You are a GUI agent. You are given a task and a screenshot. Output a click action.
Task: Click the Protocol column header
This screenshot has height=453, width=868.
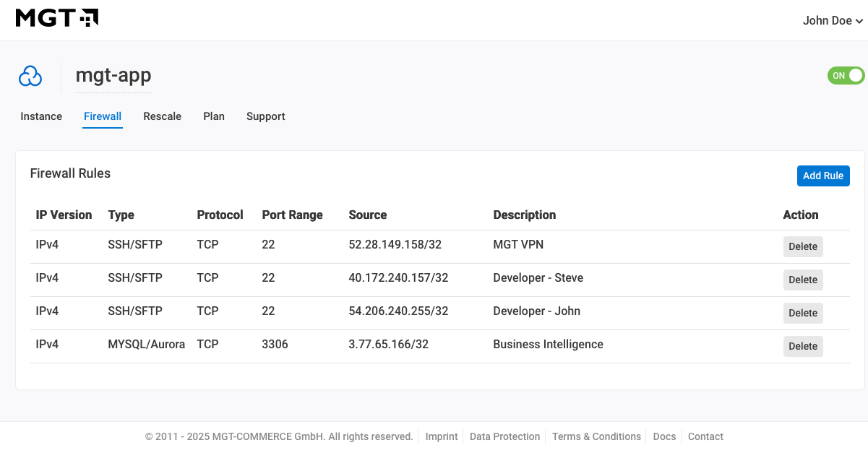(220, 215)
